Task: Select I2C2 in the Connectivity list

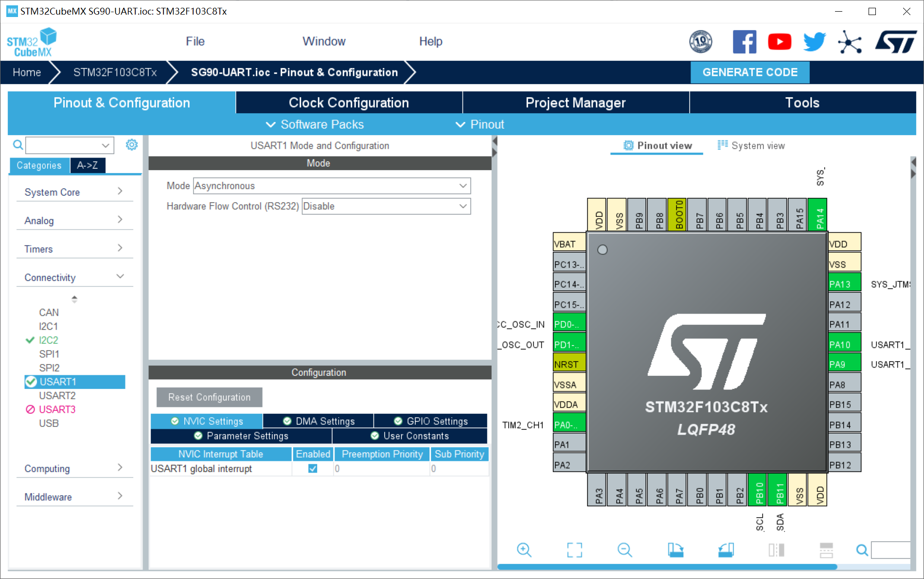Action: (48, 340)
